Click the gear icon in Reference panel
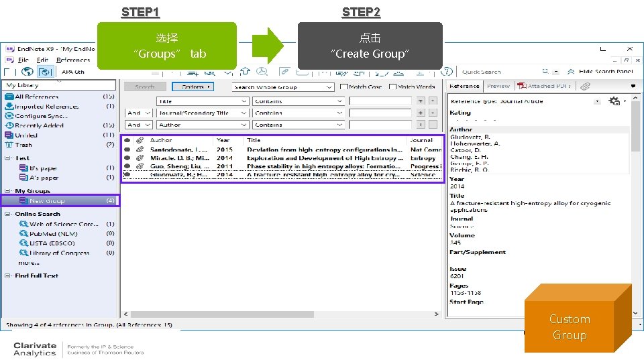This screenshot has height=362, width=644. (x=614, y=101)
